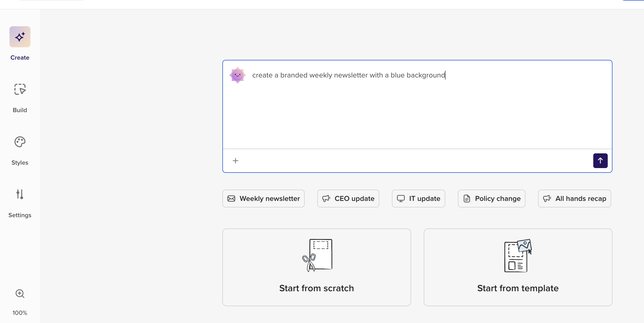
Task: Open the Start from template card
Action: 518,267
